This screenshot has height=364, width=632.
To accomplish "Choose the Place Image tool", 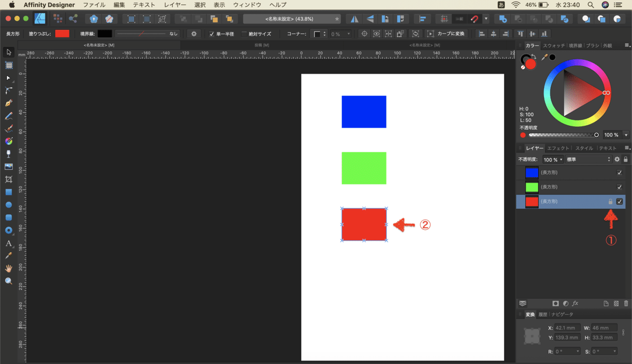I will pyautogui.click(x=9, y=166).
